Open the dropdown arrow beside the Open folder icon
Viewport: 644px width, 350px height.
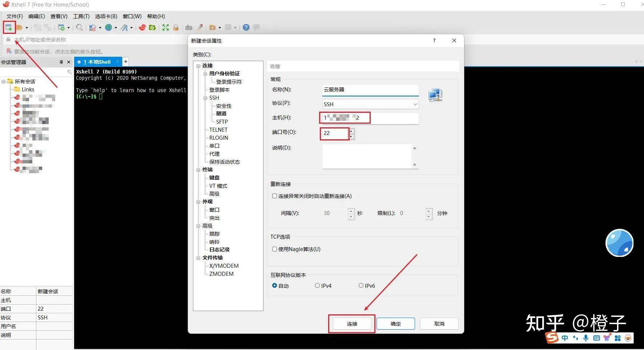[x=27, y=28]
